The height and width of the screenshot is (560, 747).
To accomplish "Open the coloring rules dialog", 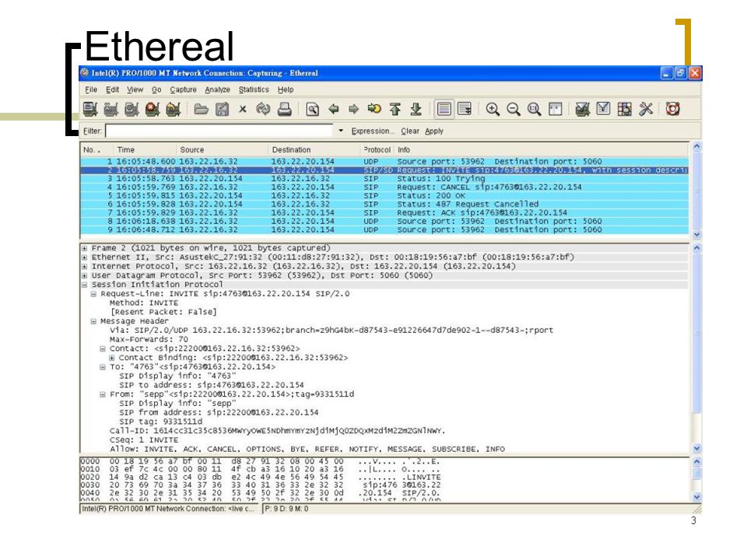I will (x=624, y=109).
